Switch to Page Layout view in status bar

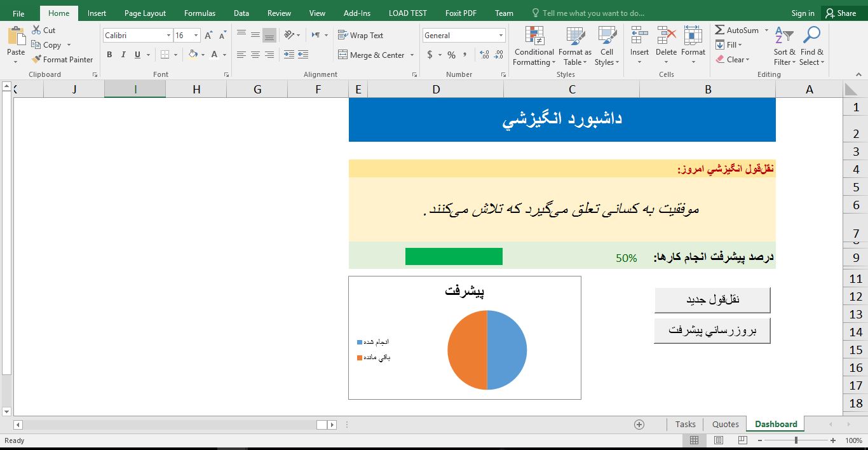tap(719, 440)
